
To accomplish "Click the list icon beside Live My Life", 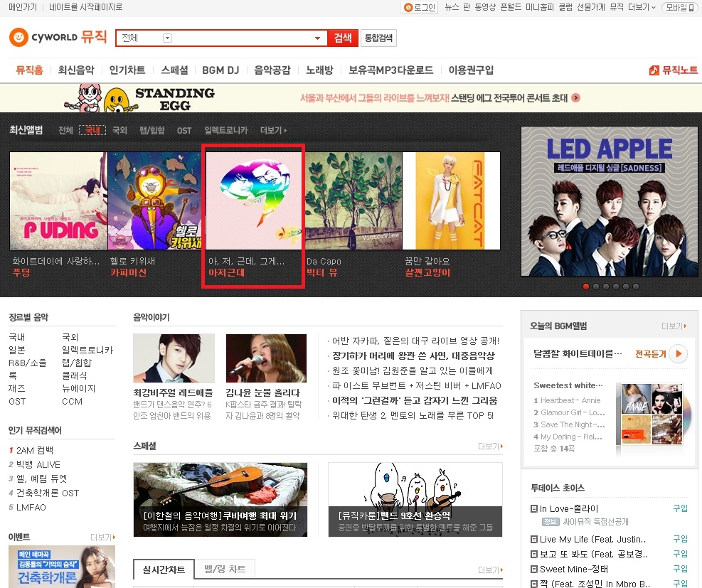I will click(x=533, y=539).
